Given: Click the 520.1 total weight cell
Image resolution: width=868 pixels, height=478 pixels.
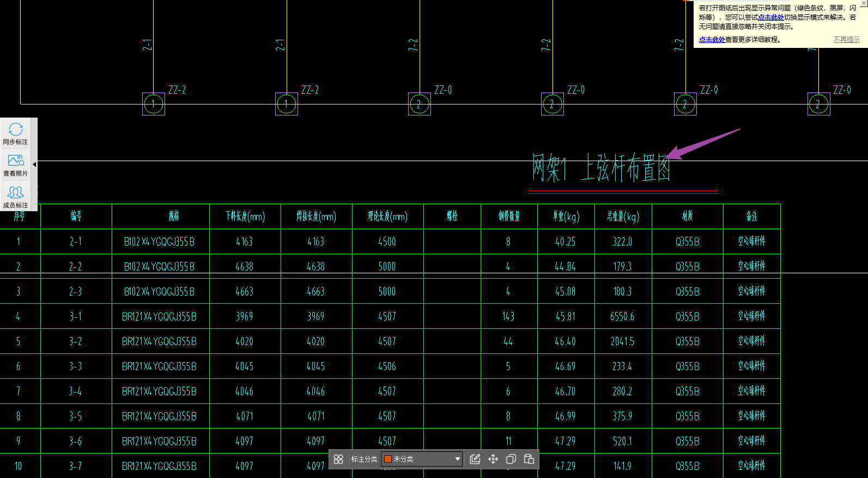Looking at the screenshot, I should coord(622,441).
